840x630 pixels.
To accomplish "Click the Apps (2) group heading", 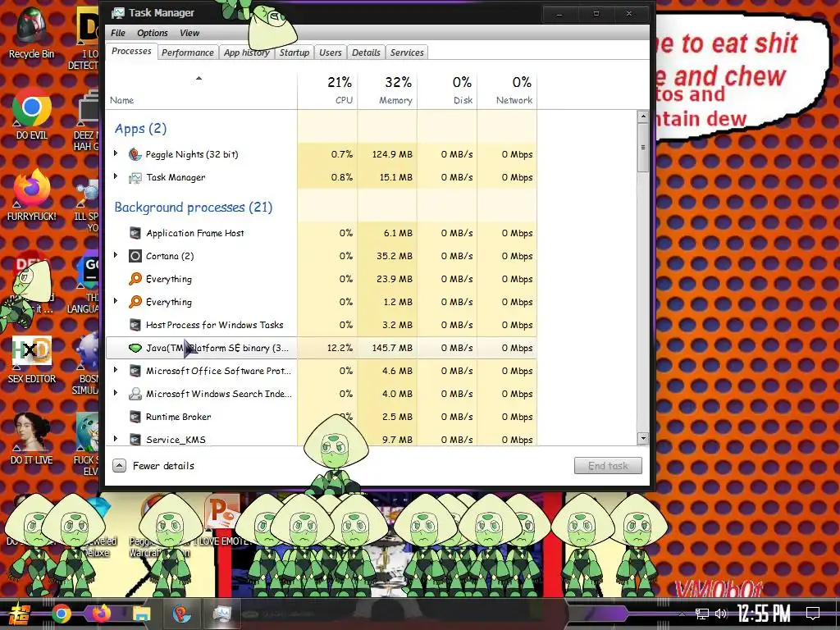I will click(140, 129).
